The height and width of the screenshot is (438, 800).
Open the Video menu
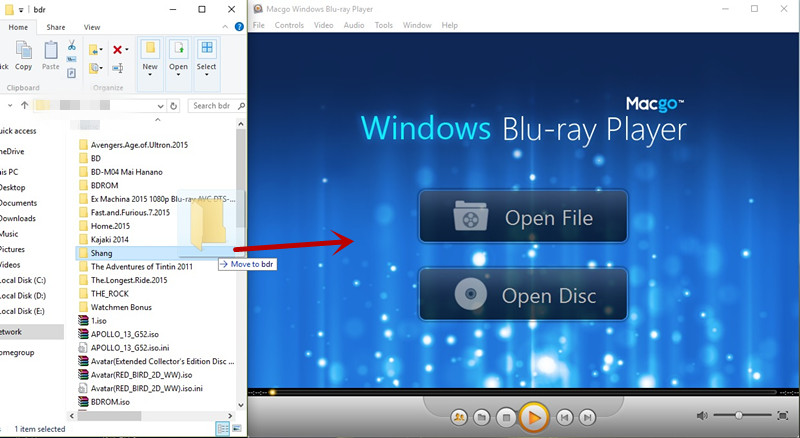(323, 25)
